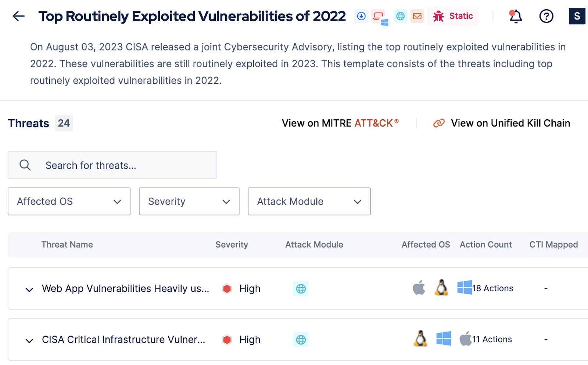Expand the Web App Vulnerabilities threat row
The image size is (588, 365).
tap(29, 290)
